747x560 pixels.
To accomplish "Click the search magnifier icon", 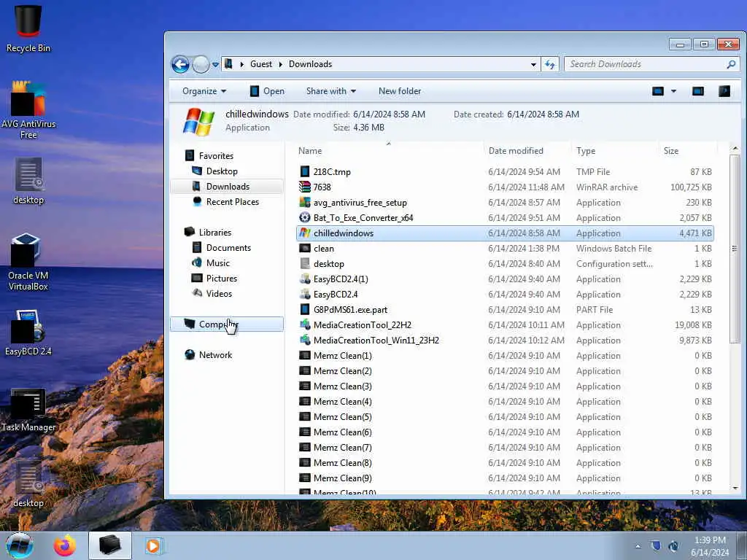I will click(x=731, y=64).
